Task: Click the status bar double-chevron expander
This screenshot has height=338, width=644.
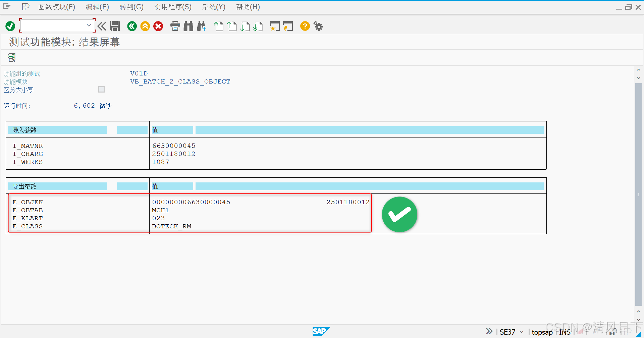Action: coord(489,331)
